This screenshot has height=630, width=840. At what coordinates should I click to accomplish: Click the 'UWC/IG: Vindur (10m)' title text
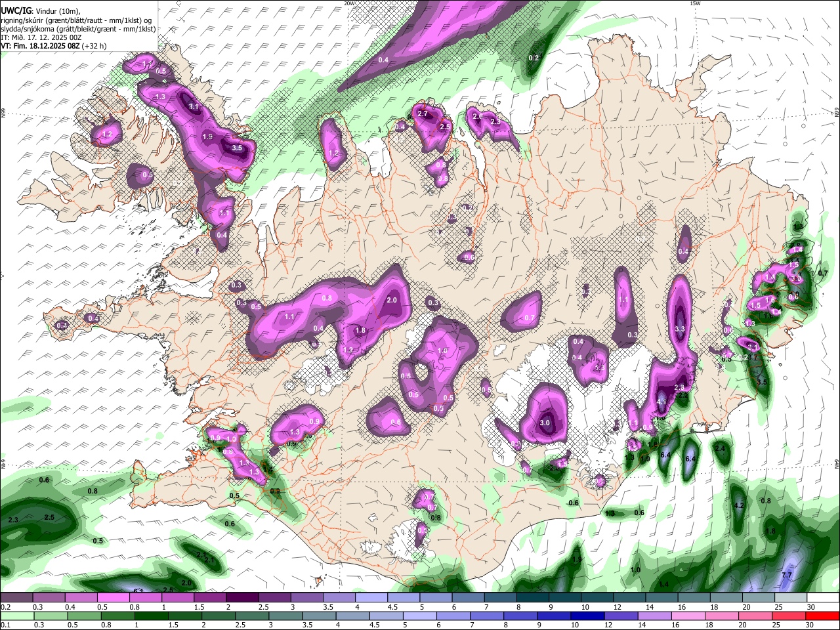[41, 10]
